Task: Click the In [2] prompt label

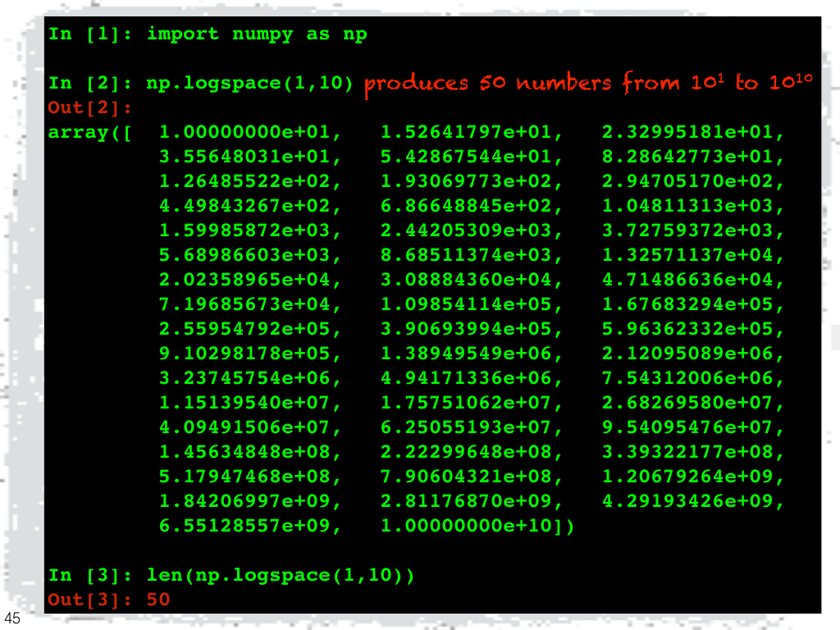Action: coord(91,84)
